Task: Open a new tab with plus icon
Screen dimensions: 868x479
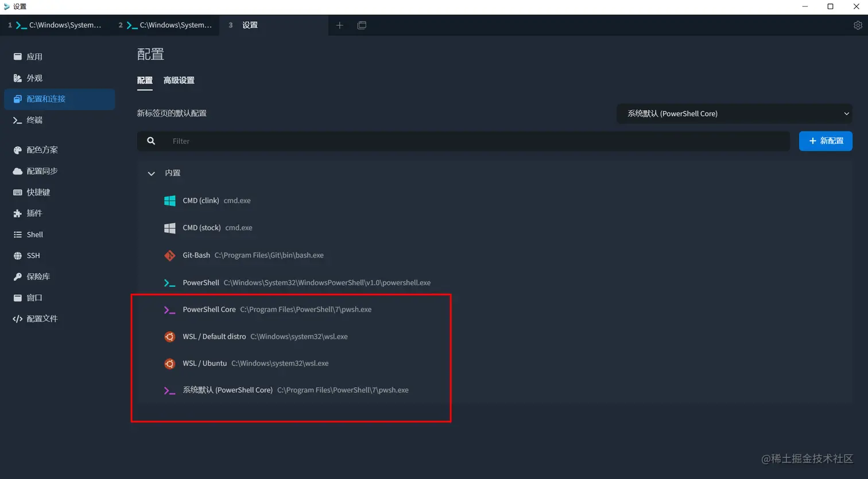Action: coord(340,25)
